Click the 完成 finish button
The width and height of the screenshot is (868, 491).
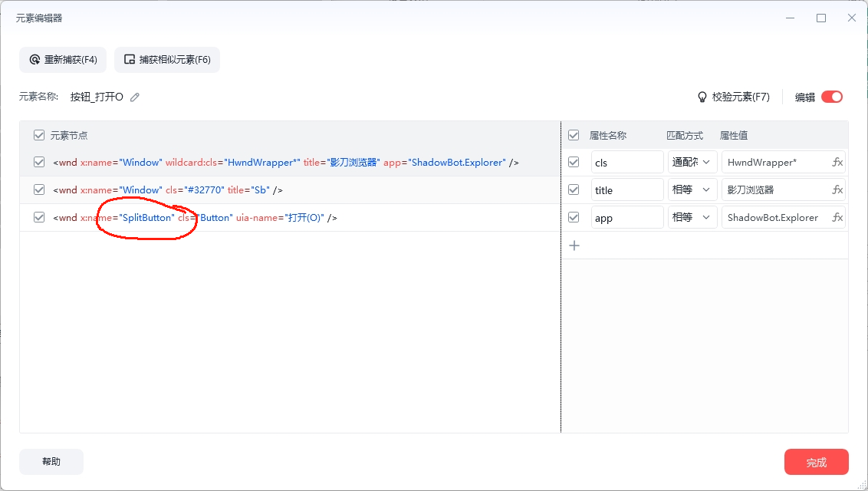pos(816,463)
